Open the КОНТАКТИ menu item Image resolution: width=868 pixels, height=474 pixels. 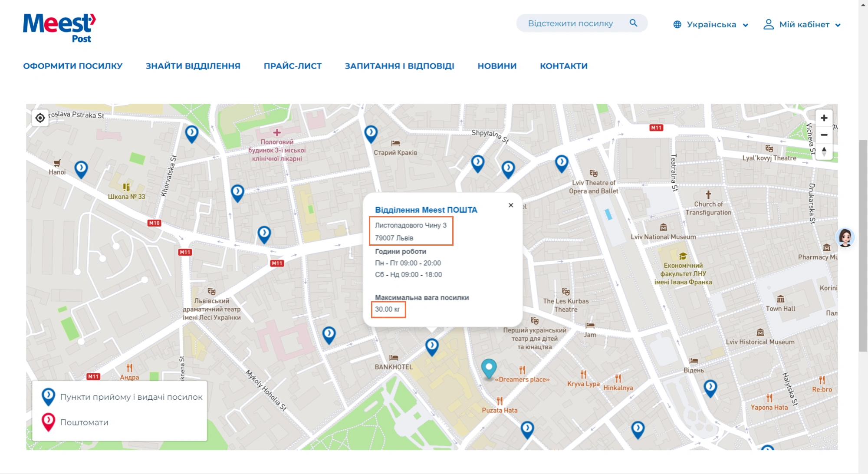563,66
